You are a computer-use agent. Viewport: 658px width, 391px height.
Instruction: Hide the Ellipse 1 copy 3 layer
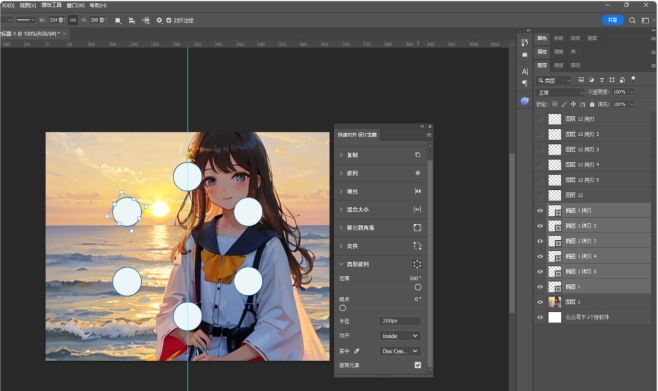click(x=540, y=241)
